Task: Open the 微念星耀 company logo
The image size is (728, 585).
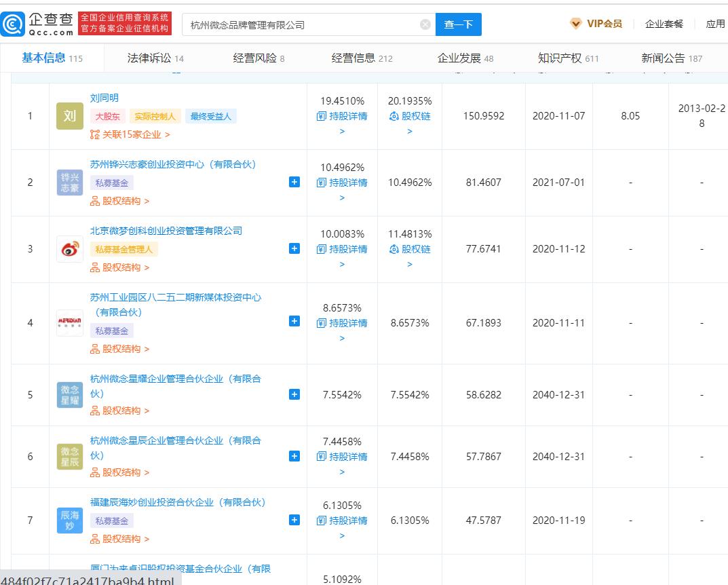Action: [70, 395]
